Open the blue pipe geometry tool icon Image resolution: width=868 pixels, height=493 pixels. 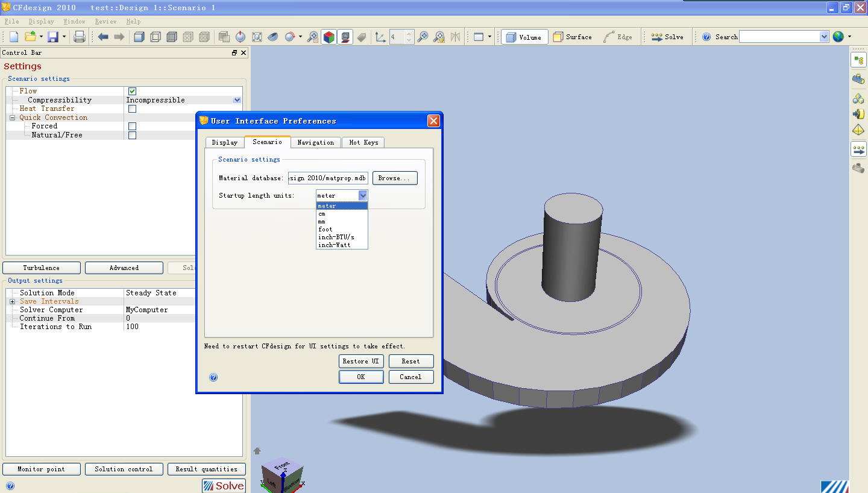click(858, 79)
